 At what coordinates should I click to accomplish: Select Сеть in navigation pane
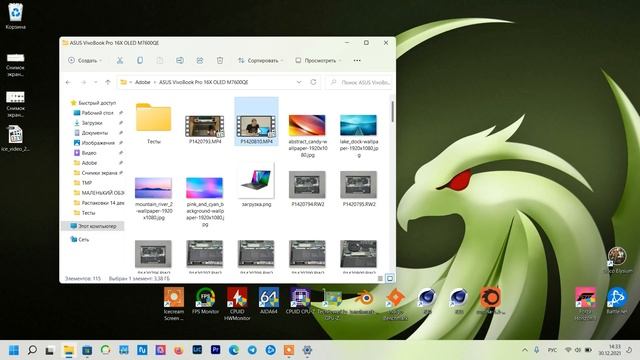80,239
